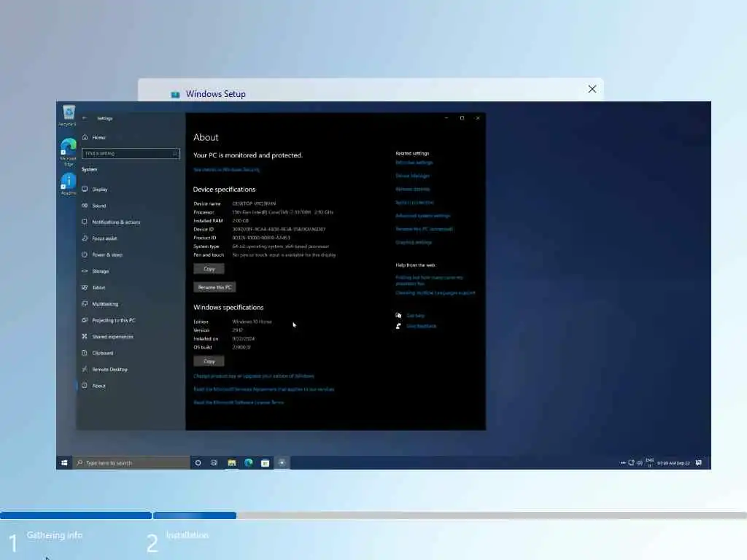Screen dimensions: 747x560
Task: Go to the Clipboard settings page
Action: pyautogui.click(x=102, y=353)
